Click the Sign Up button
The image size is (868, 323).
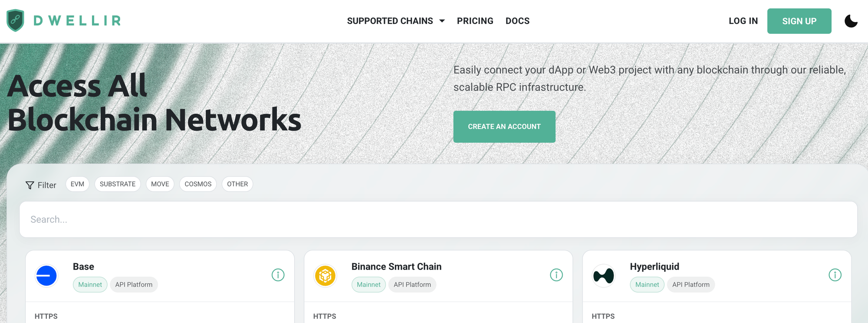coord(799,21)
